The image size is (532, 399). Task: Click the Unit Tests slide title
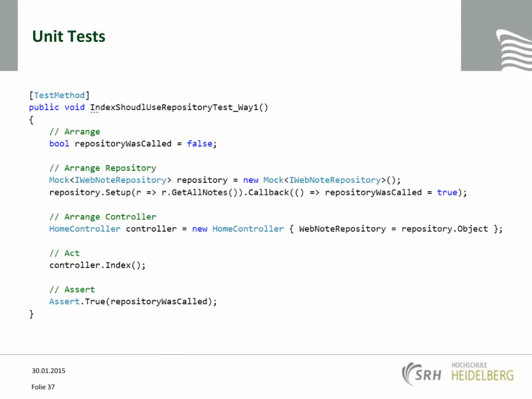point(69,37)
